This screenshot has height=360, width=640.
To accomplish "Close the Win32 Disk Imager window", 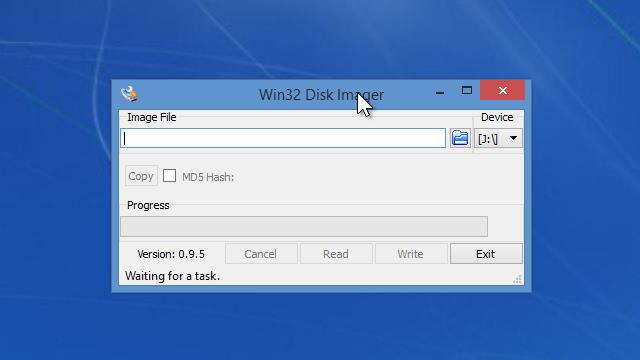I will 502,90.
